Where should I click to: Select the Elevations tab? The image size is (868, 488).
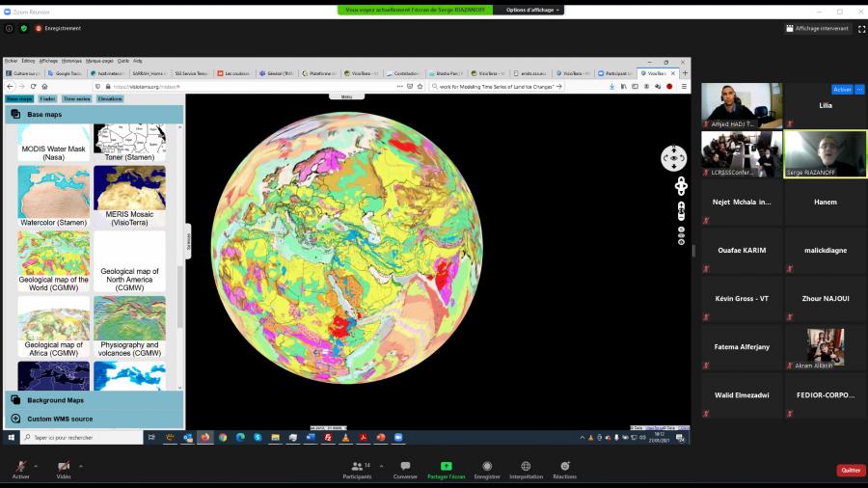110,98
